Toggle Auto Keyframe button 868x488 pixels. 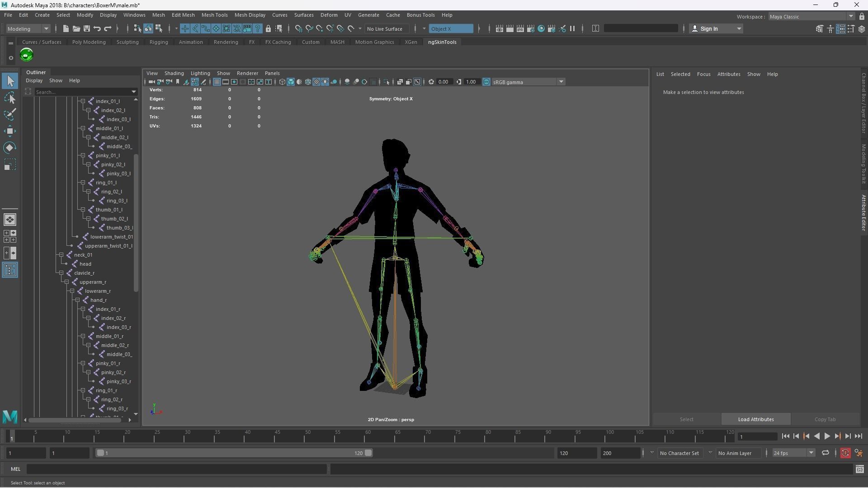(845, 453)
